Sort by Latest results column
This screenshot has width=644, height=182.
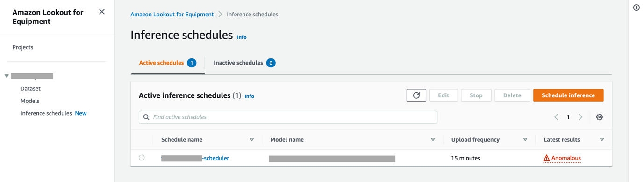click(x=602, y=139)
